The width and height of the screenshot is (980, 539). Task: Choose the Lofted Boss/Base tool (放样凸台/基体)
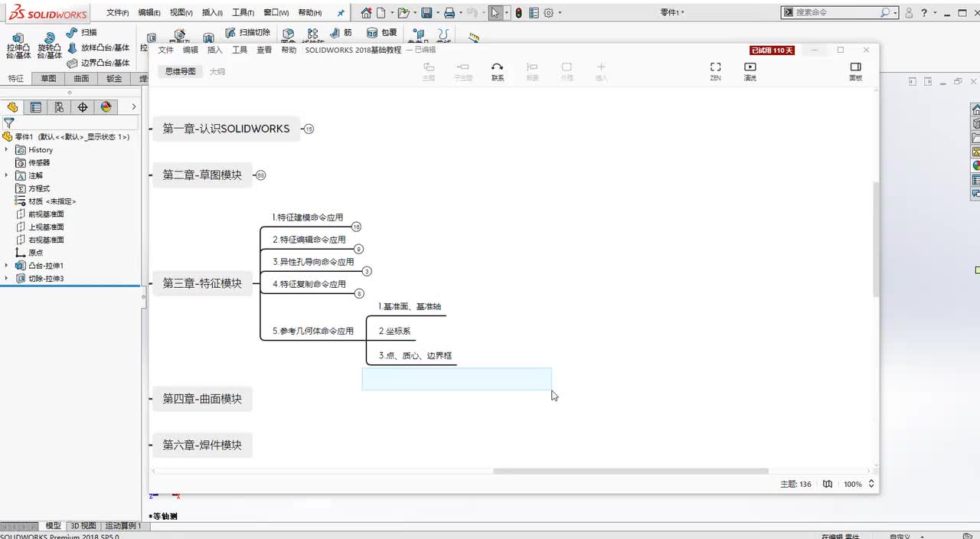coord(98,47)
